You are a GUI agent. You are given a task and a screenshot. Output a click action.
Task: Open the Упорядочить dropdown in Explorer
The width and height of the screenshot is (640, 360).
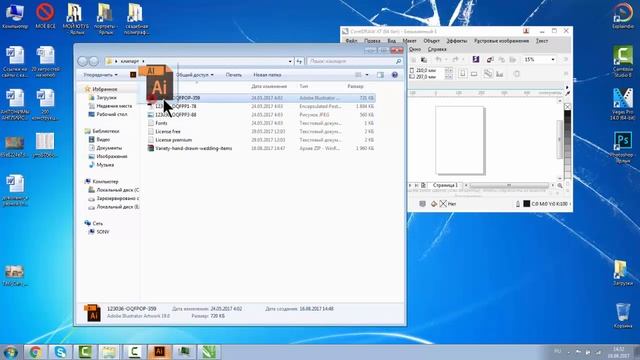click(100, 75)
